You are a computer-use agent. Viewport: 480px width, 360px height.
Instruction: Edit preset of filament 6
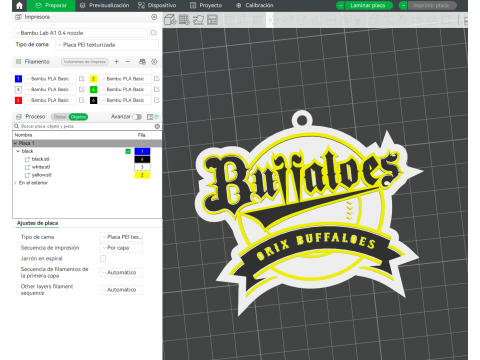click(157, 100)
